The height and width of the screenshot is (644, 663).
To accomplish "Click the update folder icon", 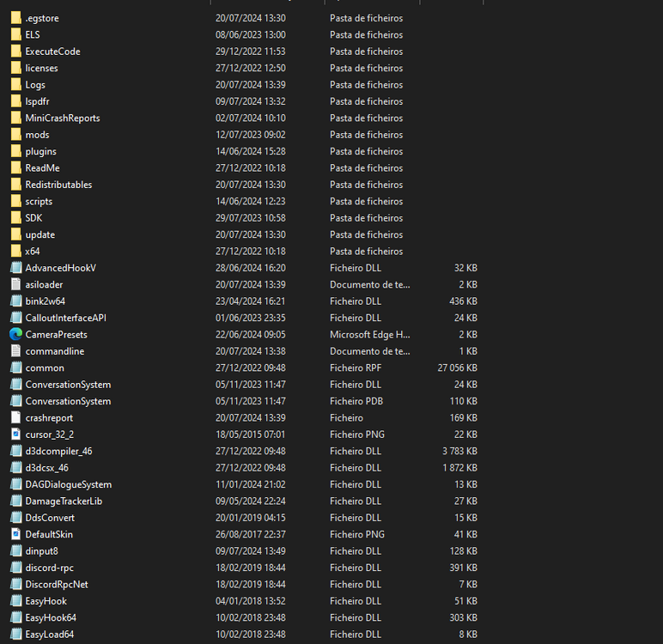I will click(15, 234).
